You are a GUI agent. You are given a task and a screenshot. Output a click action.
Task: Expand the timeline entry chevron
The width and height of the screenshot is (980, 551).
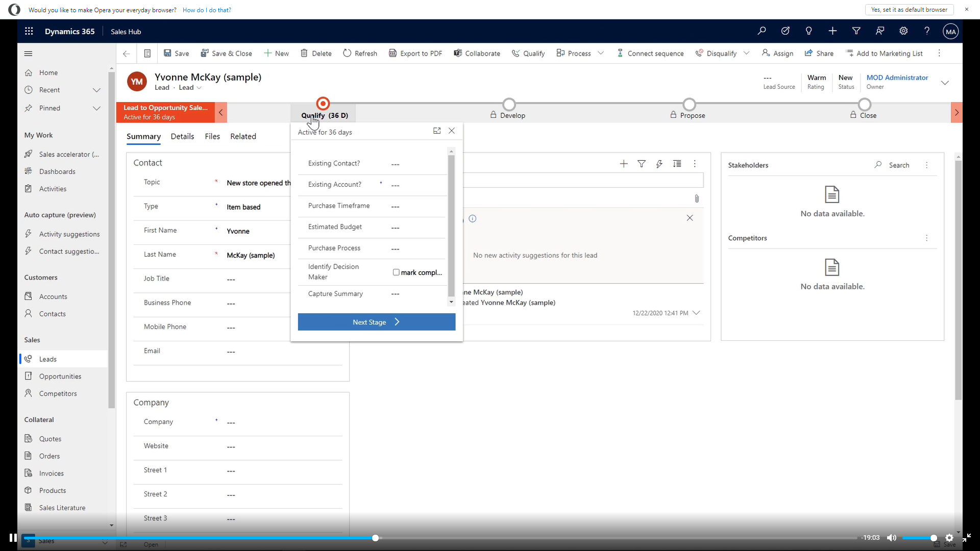click(x=696, y=313)
